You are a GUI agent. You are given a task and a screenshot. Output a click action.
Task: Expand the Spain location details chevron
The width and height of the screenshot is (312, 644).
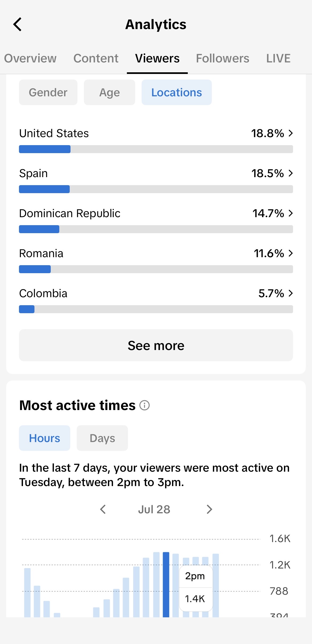click(x=291, y=173)
